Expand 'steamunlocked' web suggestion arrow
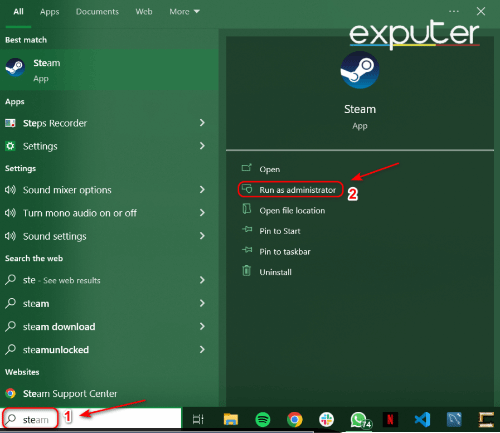Screen dimensions: 500x433 click(x=202, y=349)
